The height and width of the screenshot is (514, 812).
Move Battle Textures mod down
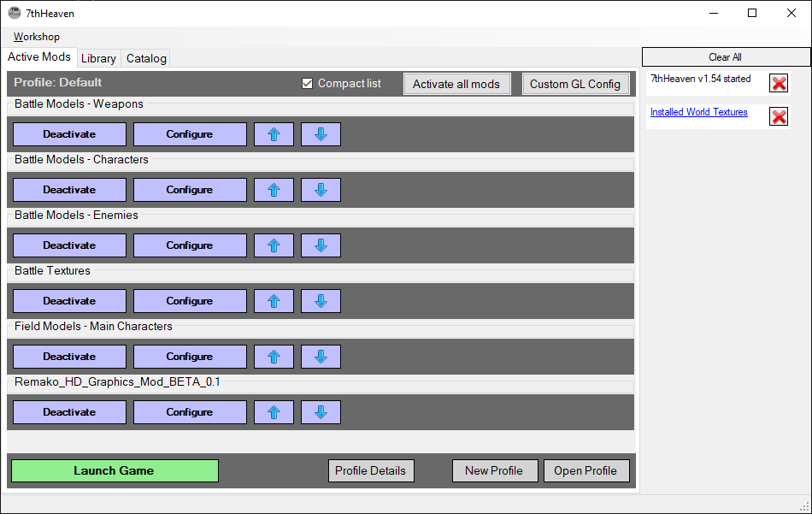click(x=321, y=301)
